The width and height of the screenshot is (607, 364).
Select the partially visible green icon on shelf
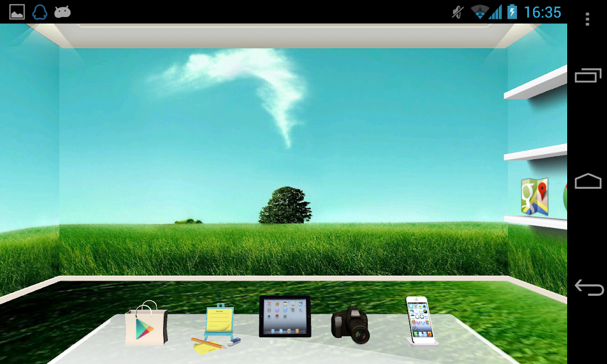(565, 197)
